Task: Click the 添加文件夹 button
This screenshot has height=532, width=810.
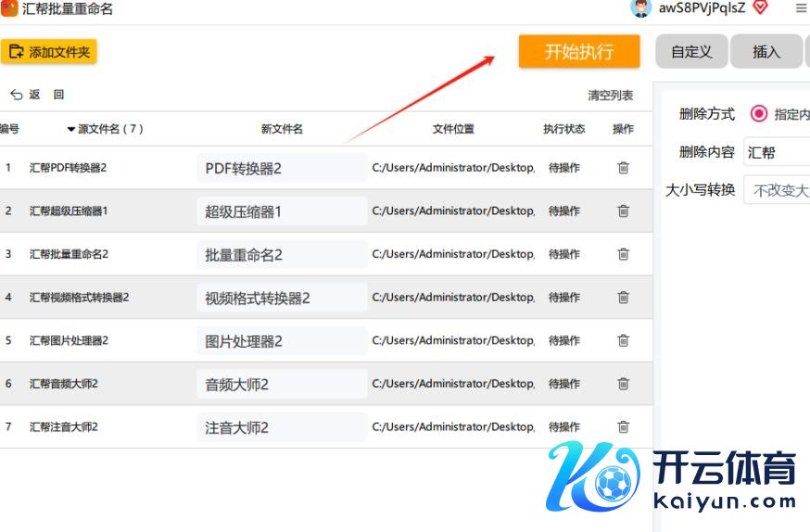Action: pos(49,52)
